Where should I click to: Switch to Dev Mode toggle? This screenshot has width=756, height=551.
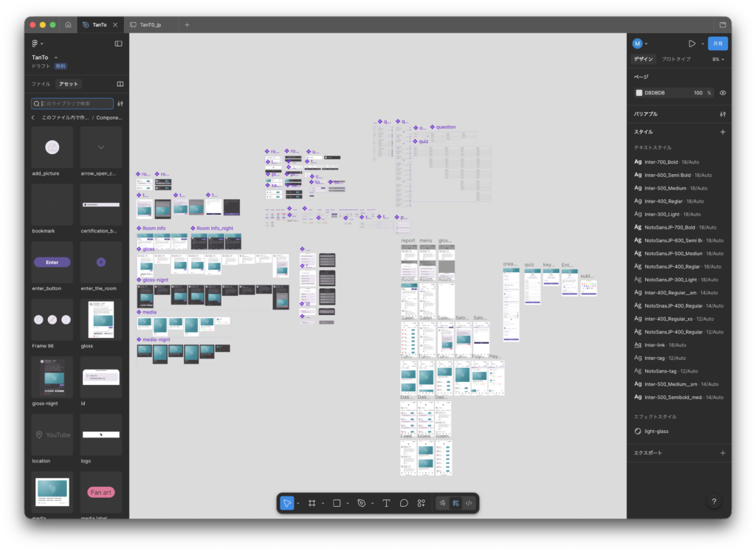pyautogui.click(x=469, y=503)
